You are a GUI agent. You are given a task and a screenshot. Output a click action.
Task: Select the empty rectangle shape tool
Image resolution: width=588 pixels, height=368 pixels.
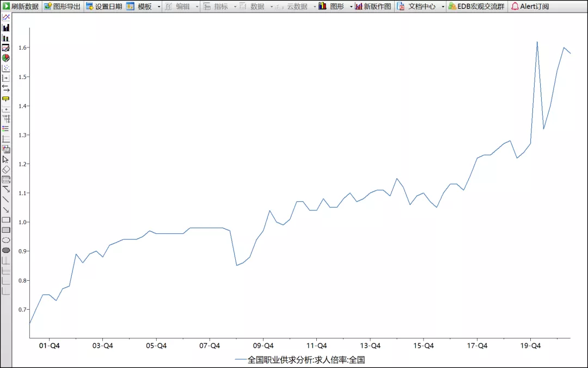pyautogui.click(x=6, y=220)
